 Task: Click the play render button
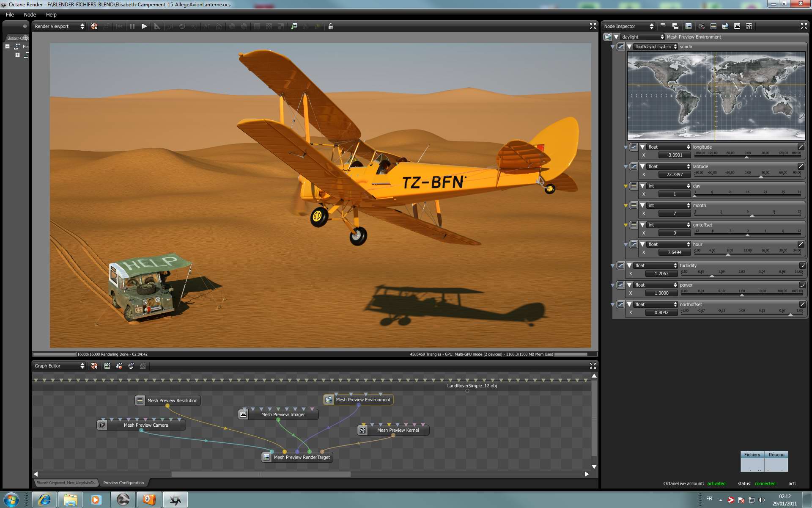click(x=144, y=26)
